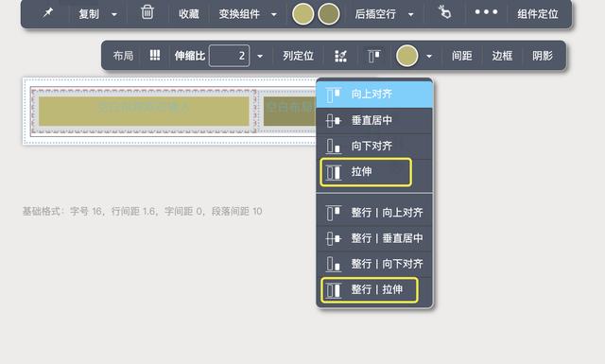605x364 pixels.
Task: Click the column positioning grid icon
Action: click(340, 56)
